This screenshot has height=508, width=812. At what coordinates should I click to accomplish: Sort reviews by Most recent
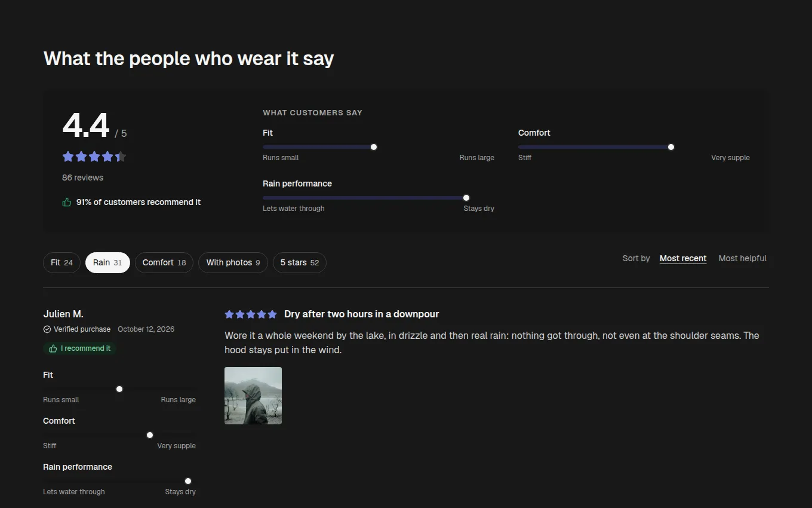(683, 258)
